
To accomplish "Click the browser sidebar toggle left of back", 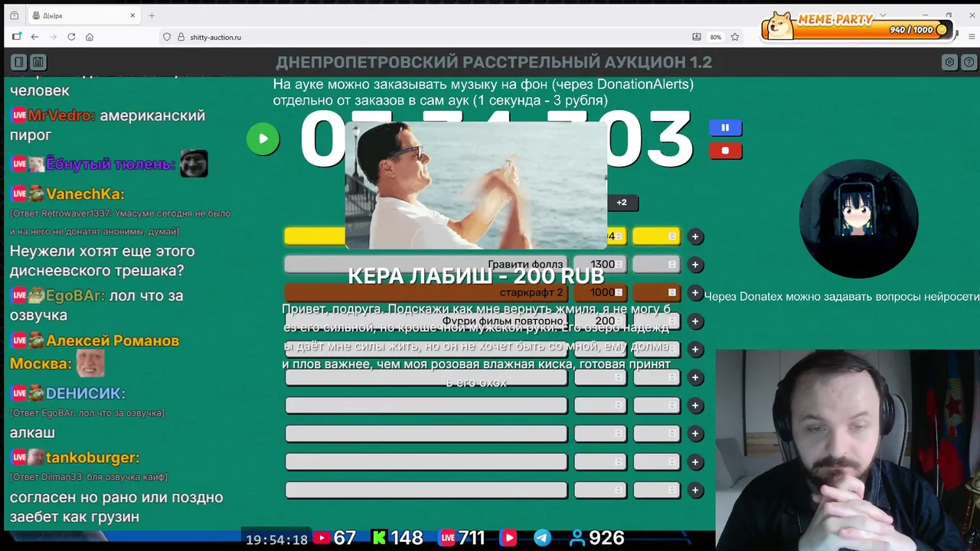I will 17,37.
